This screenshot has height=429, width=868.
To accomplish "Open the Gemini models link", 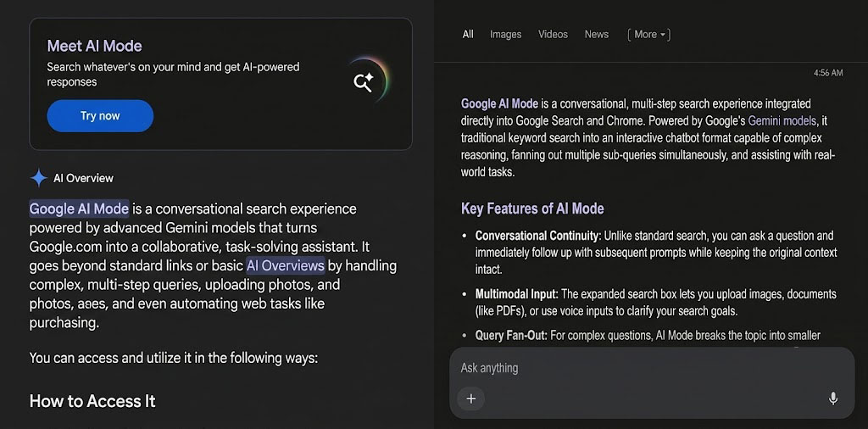I will pyautogui.click(x=782, y=120).
